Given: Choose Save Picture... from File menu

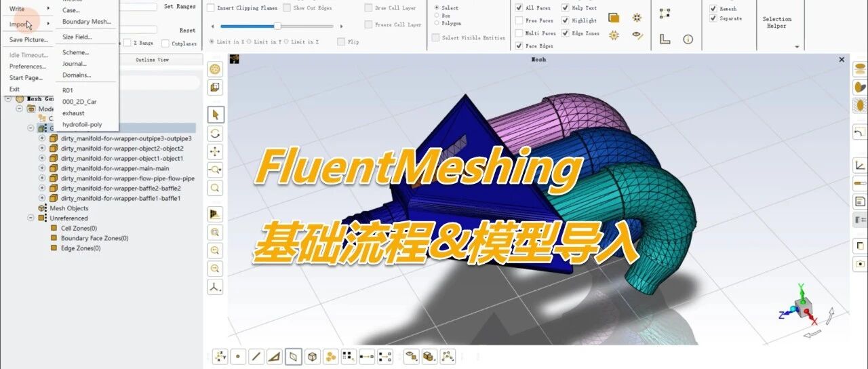Looking at the screenshot, I should click(x=28, y=40).
